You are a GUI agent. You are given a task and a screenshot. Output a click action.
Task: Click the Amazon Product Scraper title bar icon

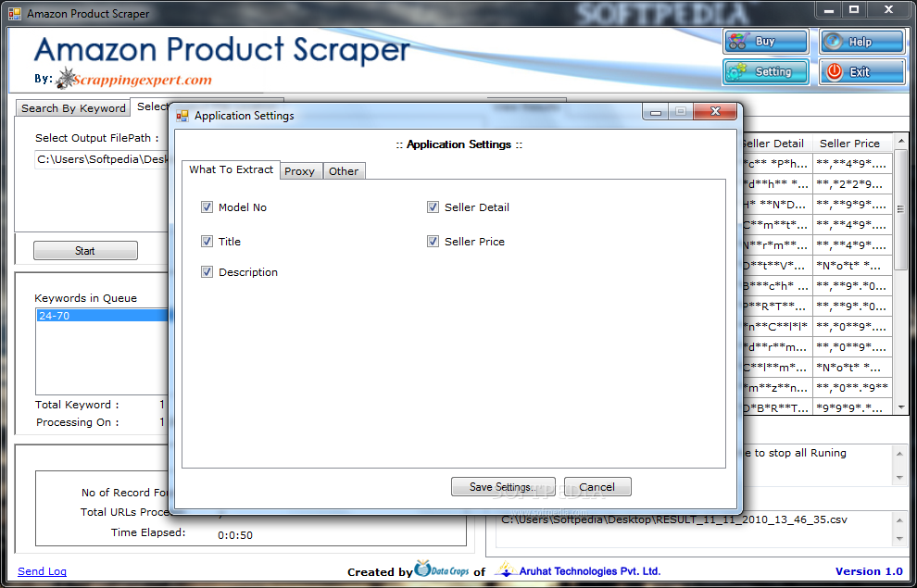(15, 13)
